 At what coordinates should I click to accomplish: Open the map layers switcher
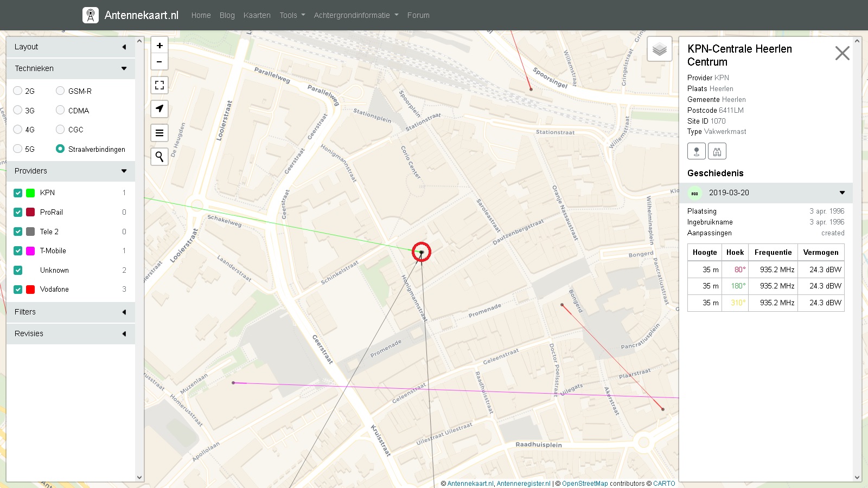point(660,50)
